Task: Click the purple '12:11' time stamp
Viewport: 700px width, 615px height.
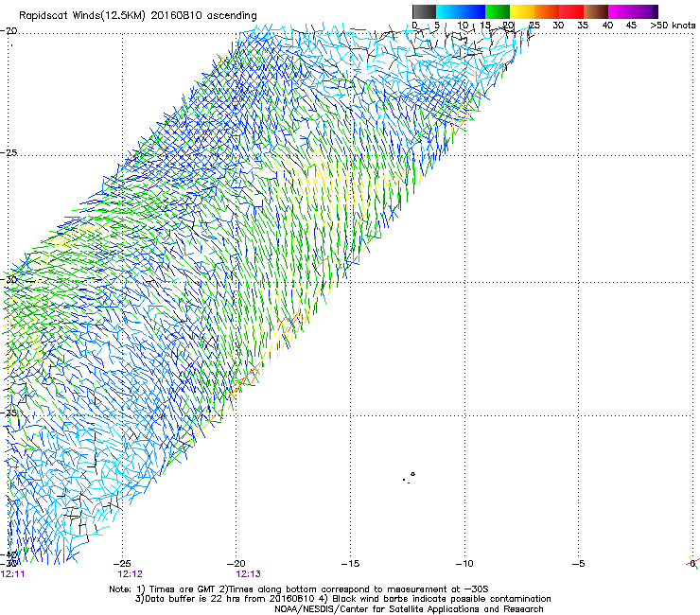Action: coord(13,574)
